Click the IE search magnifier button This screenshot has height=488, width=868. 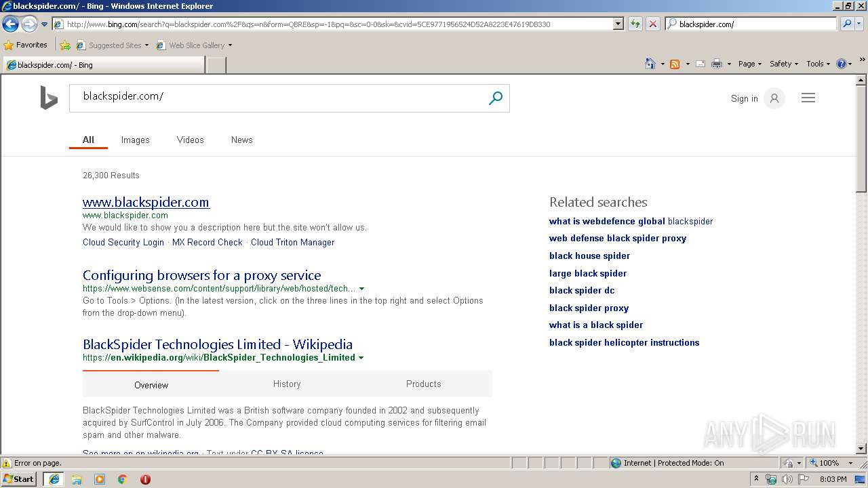coord(846,24)
